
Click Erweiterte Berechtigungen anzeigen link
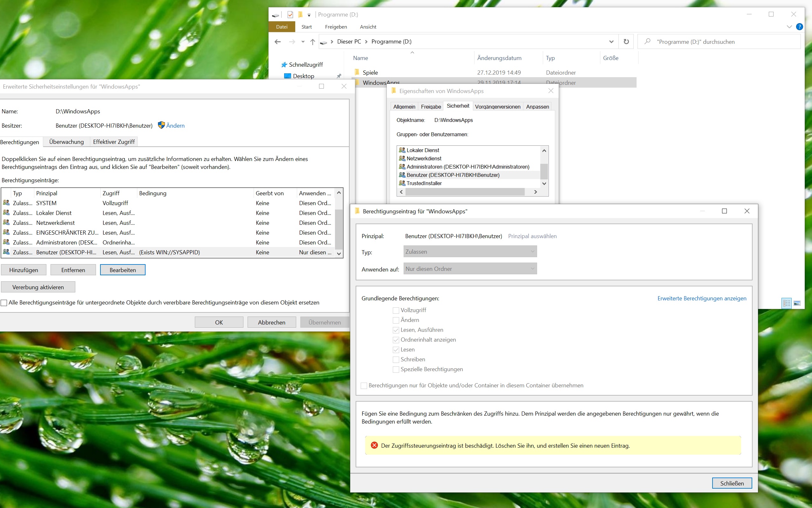pos(701,298)
